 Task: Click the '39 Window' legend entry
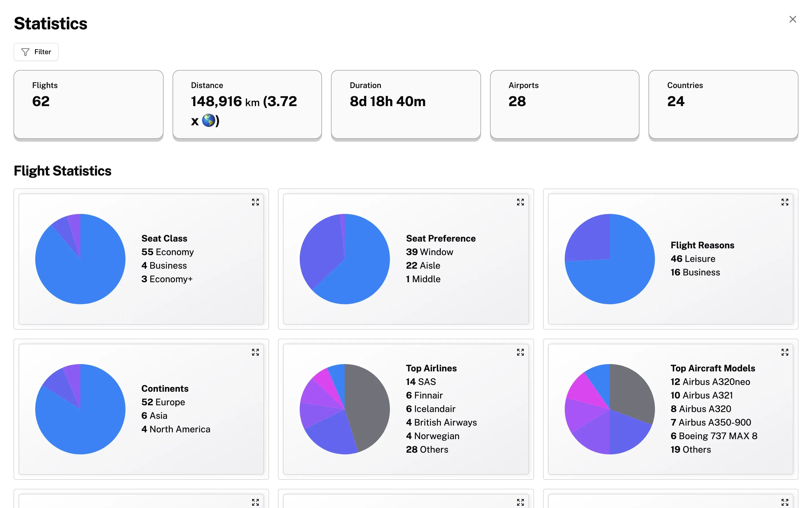[x=429, y=252]
